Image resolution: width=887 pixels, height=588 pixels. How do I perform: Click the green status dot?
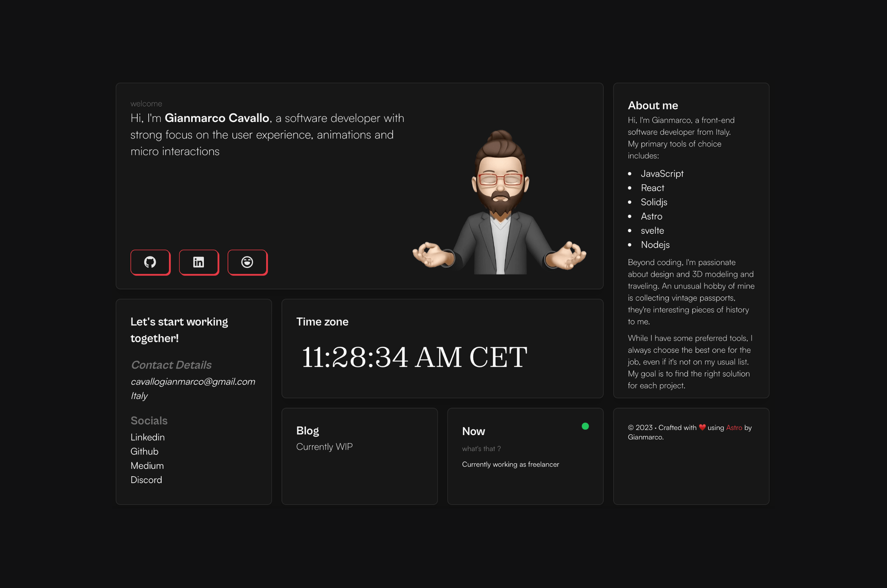585,426
